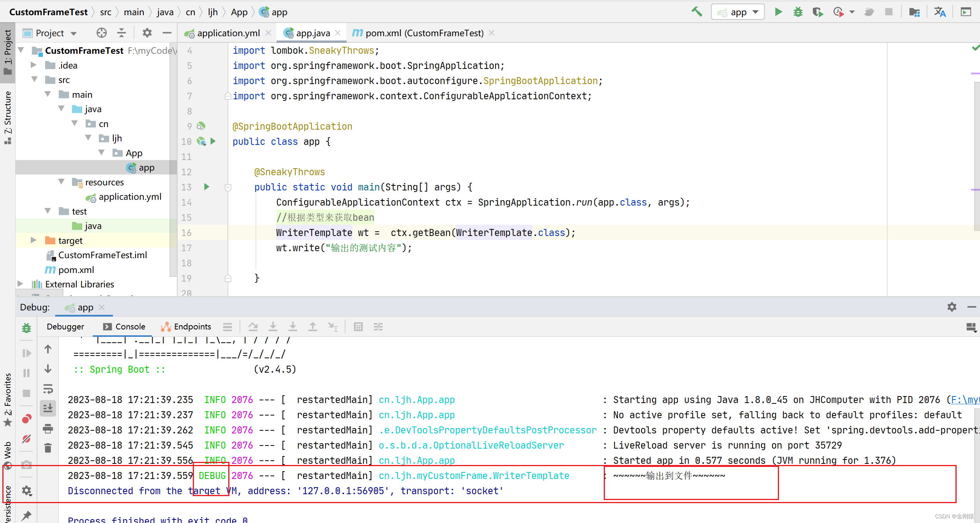Expand the target folder
Screen dimensions: 980x523
tap(34, 240)
